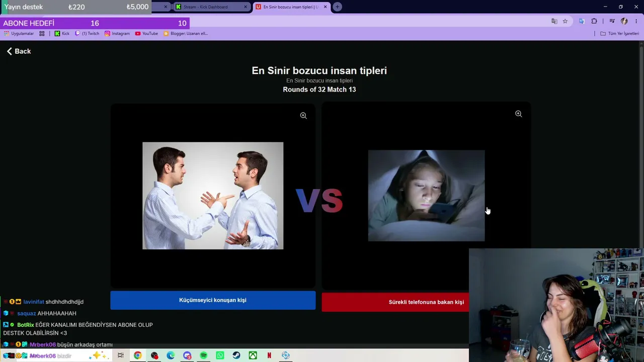The image size is (644, 362).
Task: Click the ABONE HEDEFİ goal bar
Action: (x=95, y=23)
